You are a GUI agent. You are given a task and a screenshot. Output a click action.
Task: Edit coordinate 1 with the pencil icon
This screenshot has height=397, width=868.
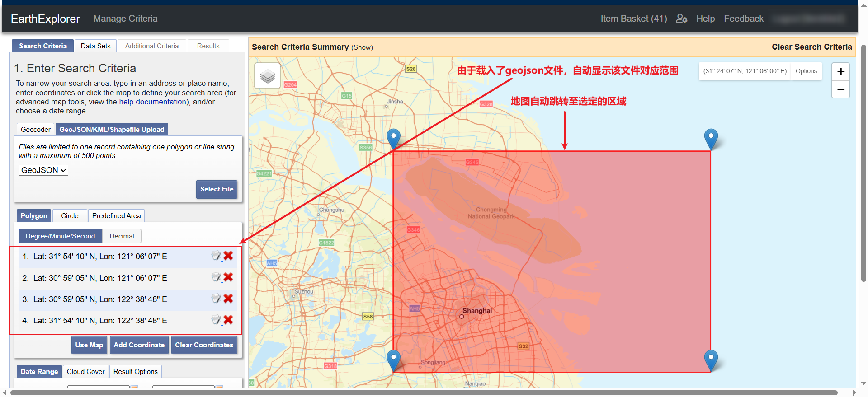tap(217, 256)
